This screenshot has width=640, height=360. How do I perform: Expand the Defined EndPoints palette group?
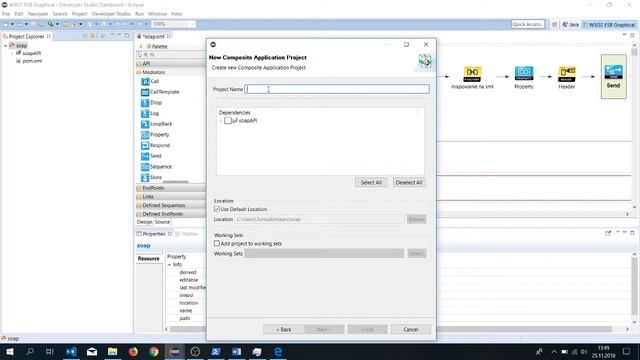click(x=171, y=213)
